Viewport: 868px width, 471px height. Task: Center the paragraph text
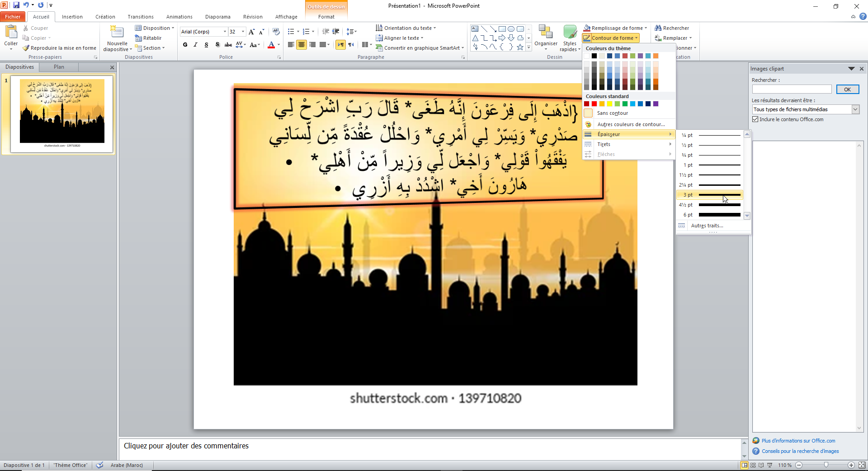click(x=302, y=45)
